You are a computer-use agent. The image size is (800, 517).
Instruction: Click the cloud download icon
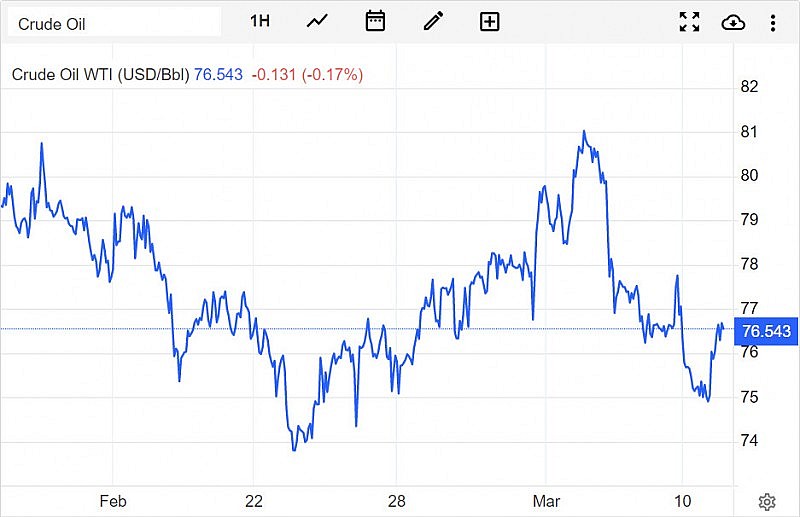tap(733, 22)
